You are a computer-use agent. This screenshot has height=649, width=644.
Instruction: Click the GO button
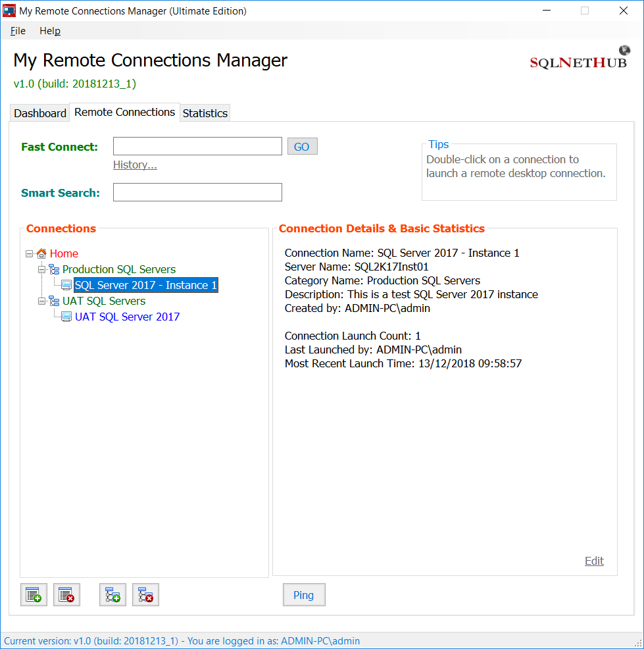click(x=303, y=147)
